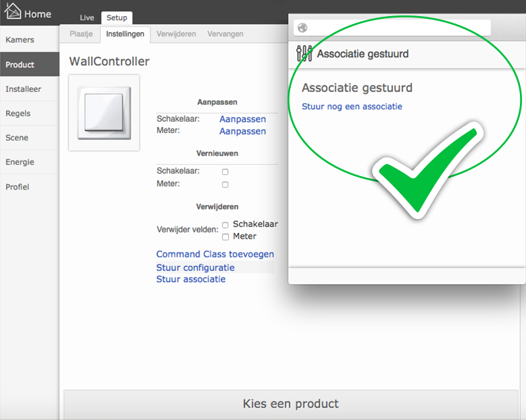Click Command Class toevoegen link

point(215,254)
